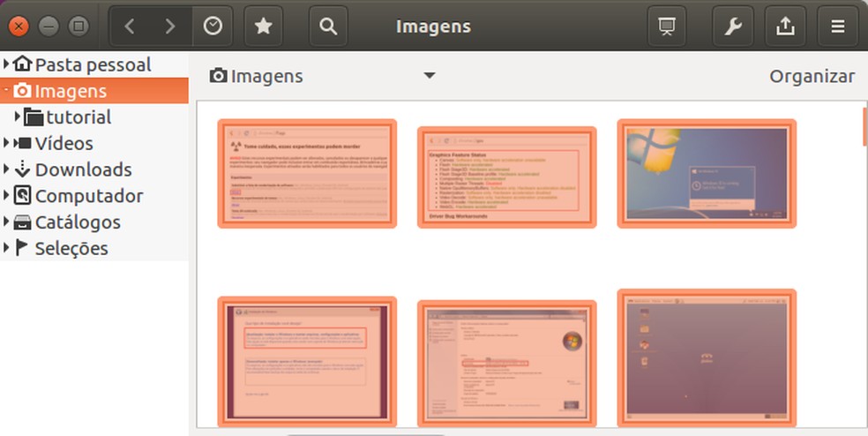Open Catálogos in the sidebar
The image size is (868, 436).
78,222
